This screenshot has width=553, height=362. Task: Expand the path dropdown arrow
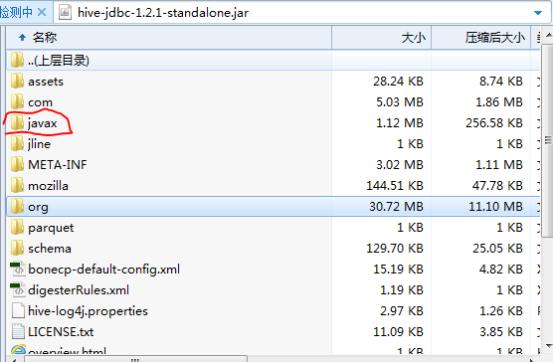[538, 13]
